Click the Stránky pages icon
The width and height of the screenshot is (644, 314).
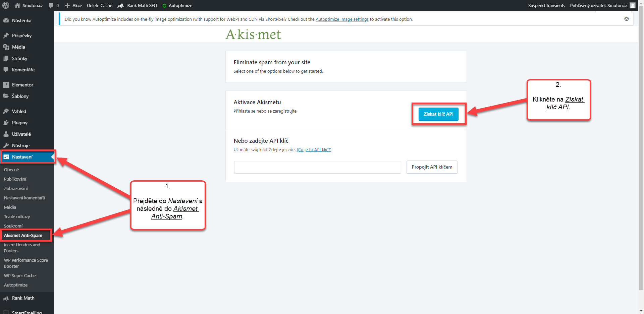coord(6,58)
